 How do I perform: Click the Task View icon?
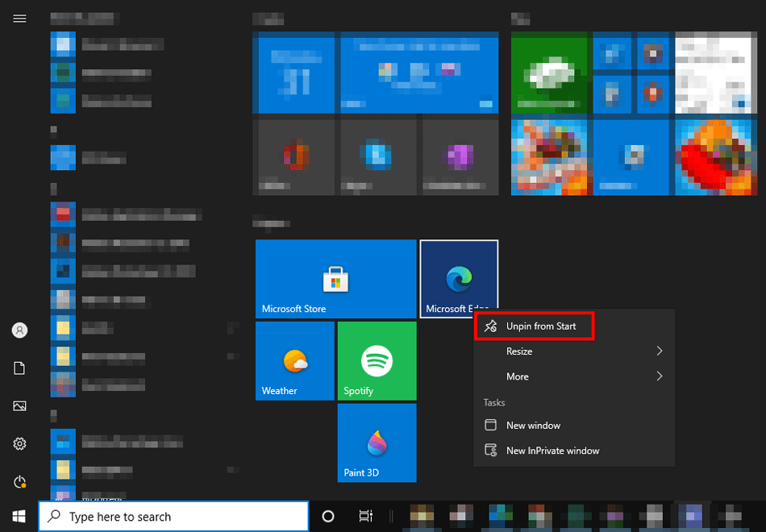(x=365, y=517)
